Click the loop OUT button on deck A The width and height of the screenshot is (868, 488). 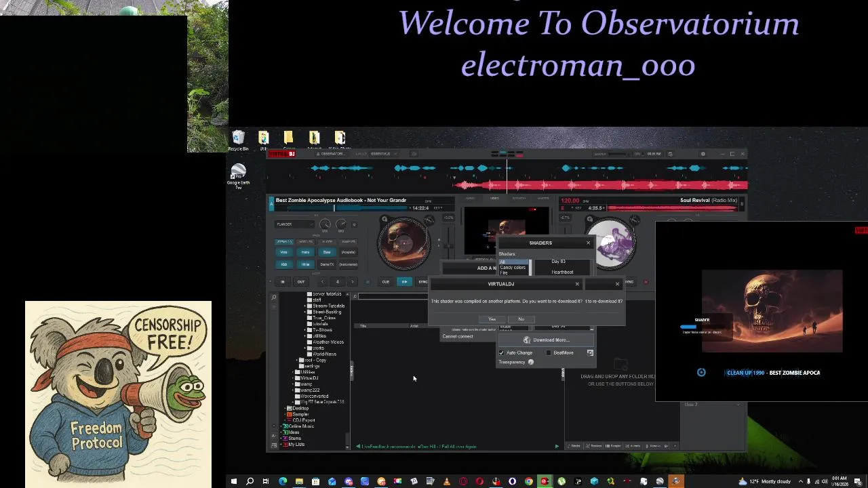300,282
